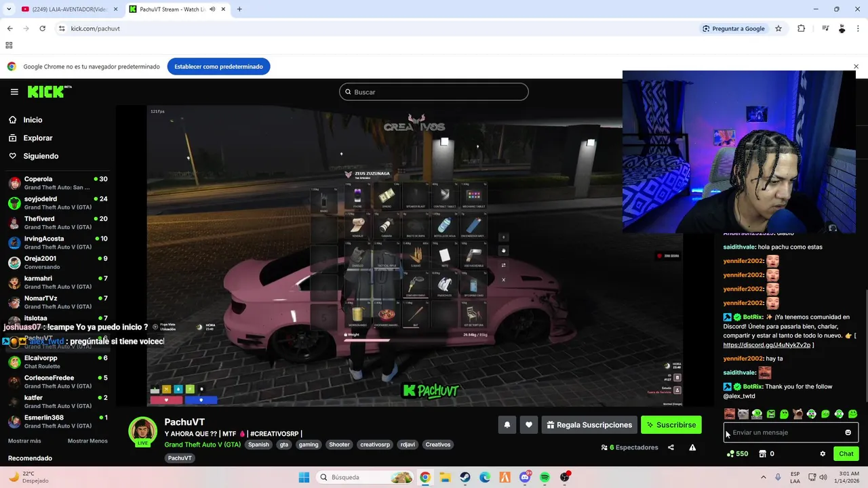Select the creativosrp tag

coord(375,445)
